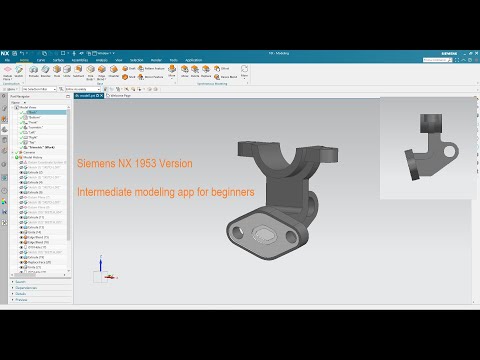The width and height of the screenshot is (480, 360).
Task: Open the History clock sidebar icon
Action: pos(4,191)
